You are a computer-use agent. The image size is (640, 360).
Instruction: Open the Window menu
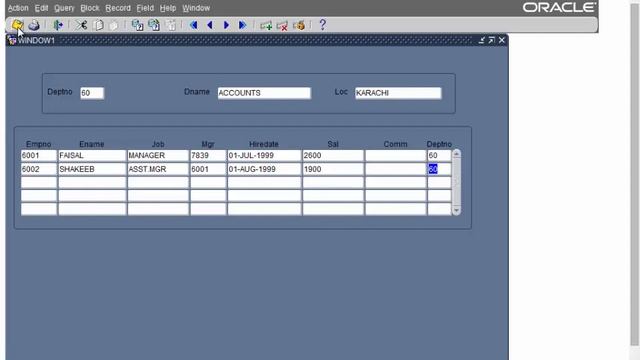[x=196, y=8]
